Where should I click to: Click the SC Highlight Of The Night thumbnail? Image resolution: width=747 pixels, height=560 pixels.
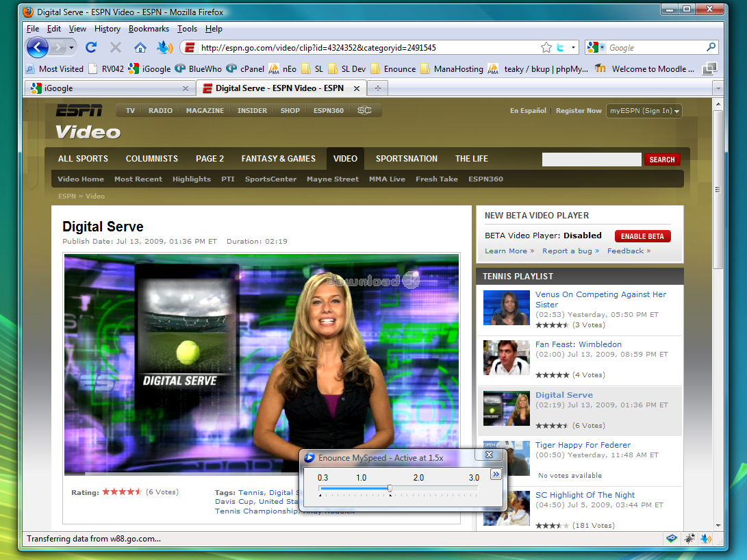[506, 508]
